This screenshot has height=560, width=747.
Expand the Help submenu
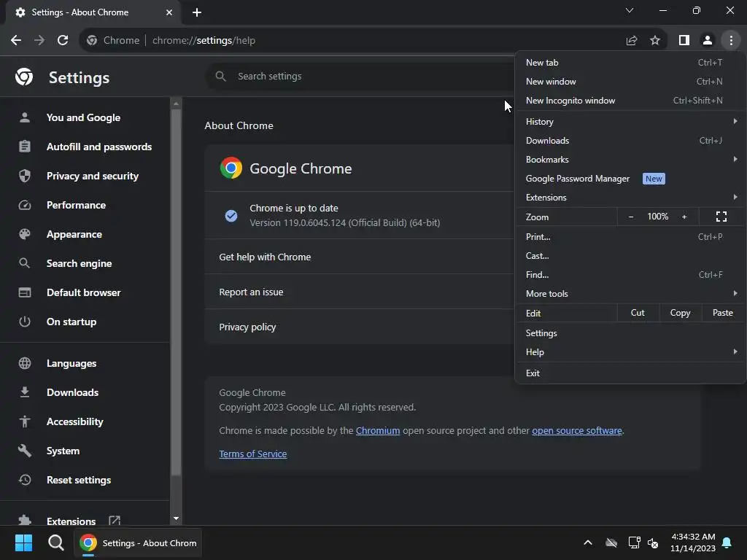(x=630, y=352)
